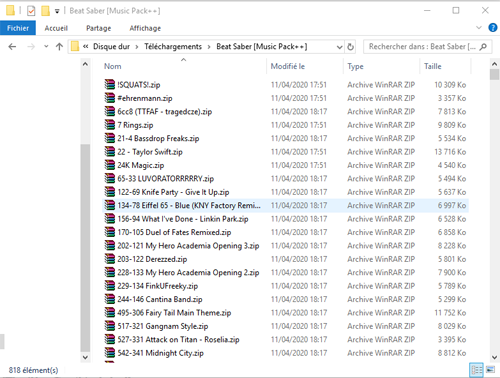500x378 pixels.
Task: Expand the ribbon with the chevron
Action: [x=479, y=28]
